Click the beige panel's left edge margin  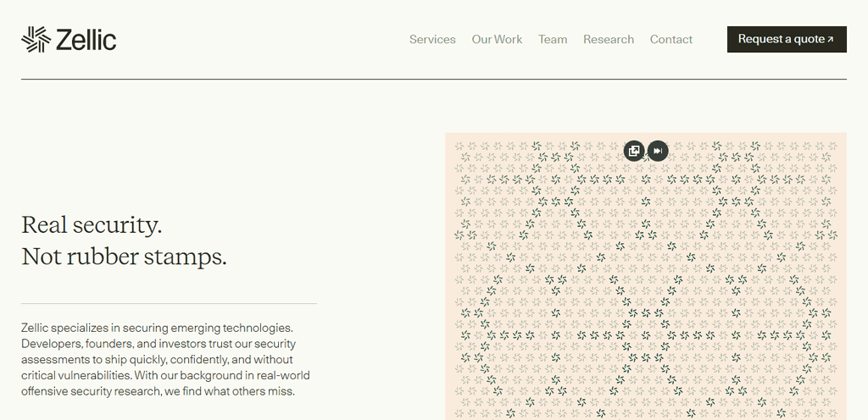click(x=449, y=276)
